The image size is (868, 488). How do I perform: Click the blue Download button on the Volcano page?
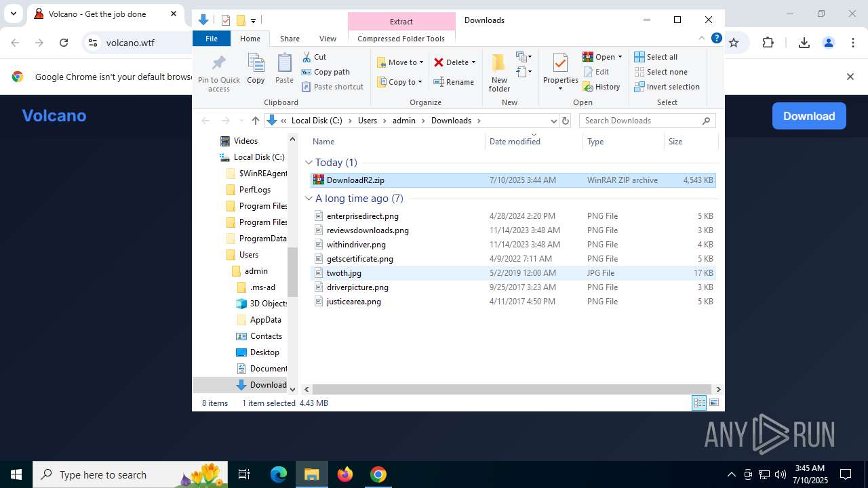pyautogui.click(x=809, y=116)
